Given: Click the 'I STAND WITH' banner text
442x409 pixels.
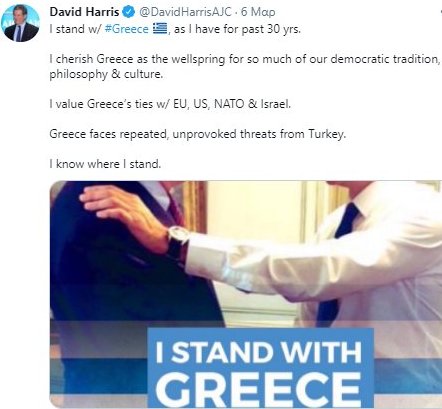Looking at the screenshot, I should (259, 352).
